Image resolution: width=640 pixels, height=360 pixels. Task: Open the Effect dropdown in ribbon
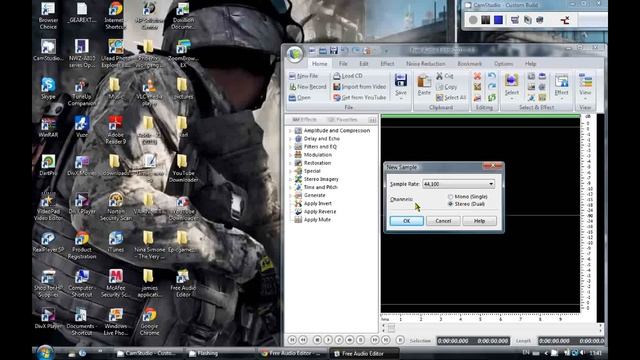tap(561, 99)
